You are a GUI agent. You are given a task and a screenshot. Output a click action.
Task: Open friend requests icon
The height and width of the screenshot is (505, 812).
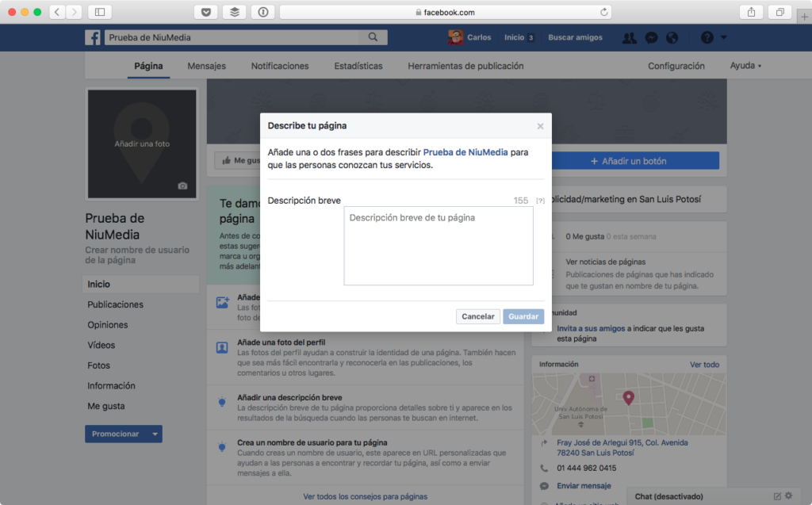[629, 37]
